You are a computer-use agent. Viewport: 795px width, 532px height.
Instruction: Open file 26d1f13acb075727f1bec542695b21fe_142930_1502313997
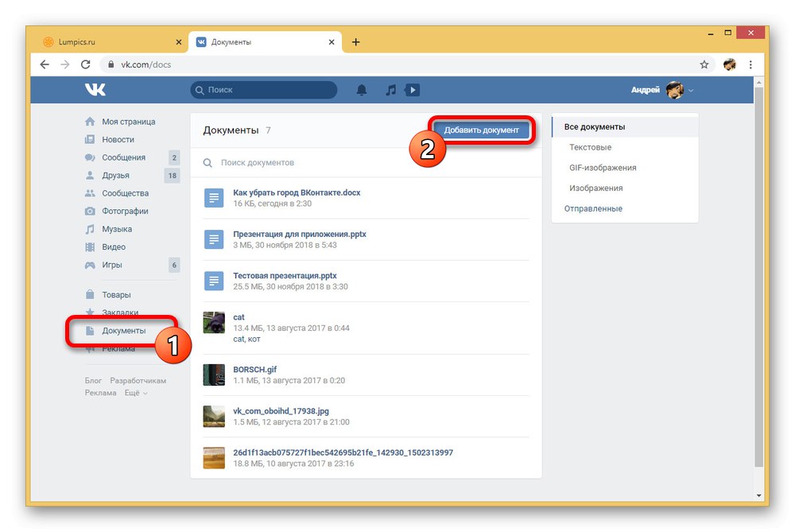(x=343, y=453)
